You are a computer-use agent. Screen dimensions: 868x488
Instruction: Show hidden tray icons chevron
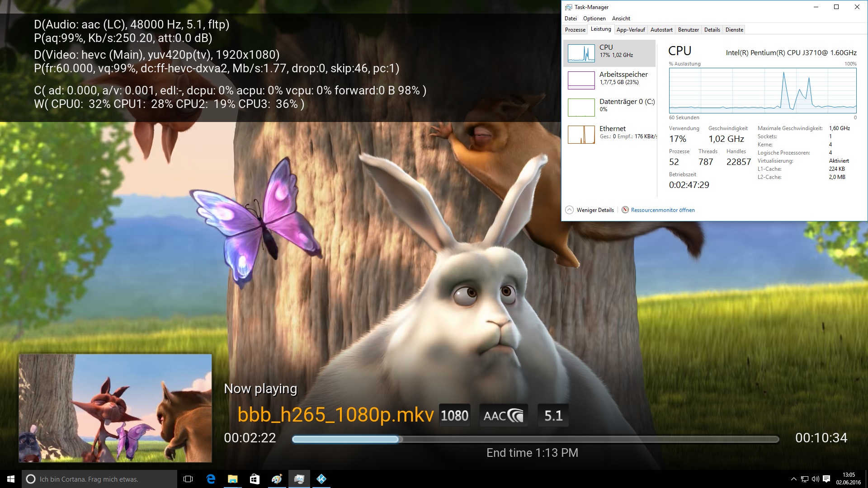pos(793,479)
